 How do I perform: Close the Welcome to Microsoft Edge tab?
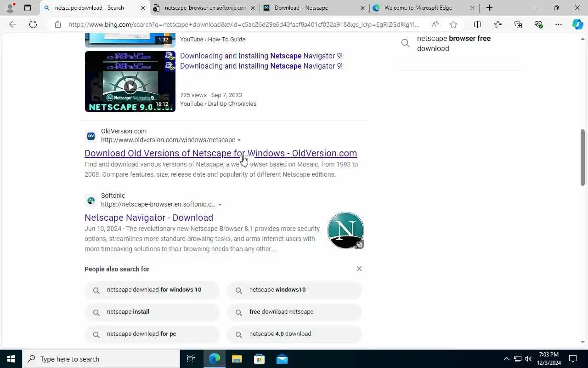tap(473, 8)
